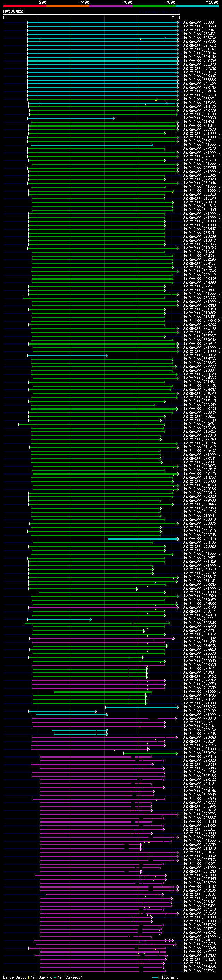Click the cyan alignment bar for UniRef100_Q38884
The height and width of the screenshot is (980, 222).
103,23
